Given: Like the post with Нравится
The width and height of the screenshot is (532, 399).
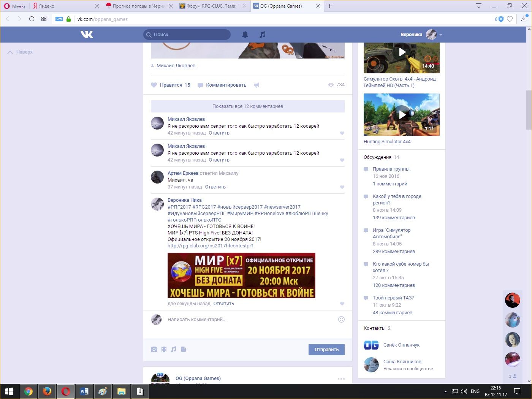Looking at the screenshot, I should pos(171,85).
